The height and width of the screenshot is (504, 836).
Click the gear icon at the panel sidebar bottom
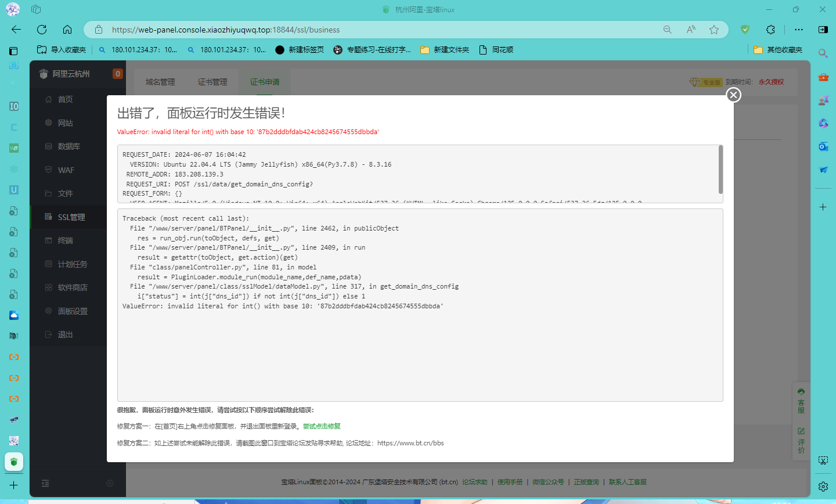coord(110,483)
